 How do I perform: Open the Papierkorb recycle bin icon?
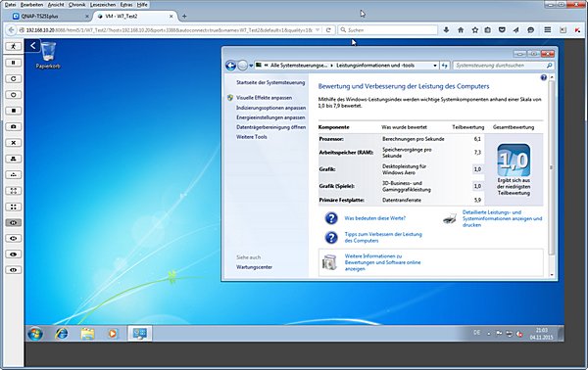click(x=48, y=55)
